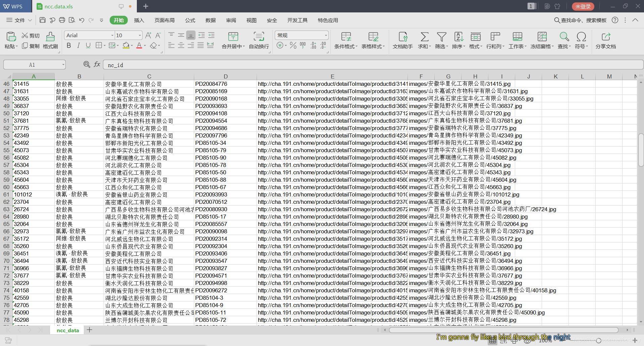This screenshot has height=346, width=644.
Task: Click the Sort A-Z icon
Action: click(459, 37)
